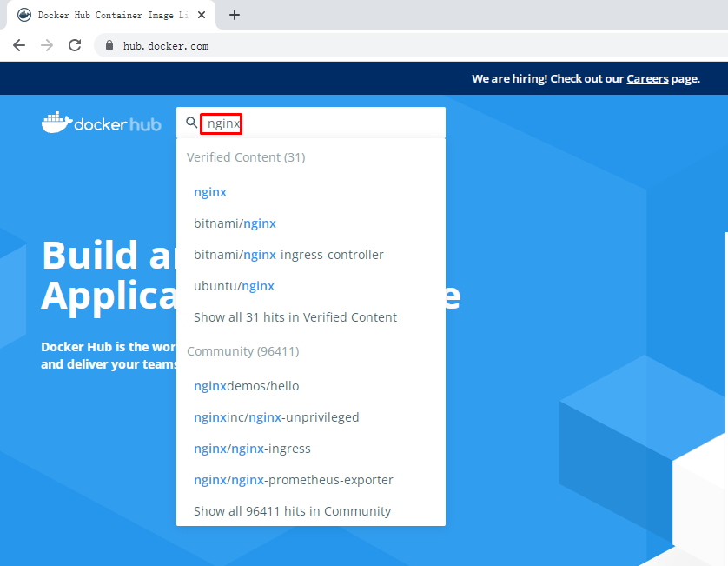The height and width of the screenshot is (566, 728).
Task: Click the search magnifier icon
Action: click(192, 123)
